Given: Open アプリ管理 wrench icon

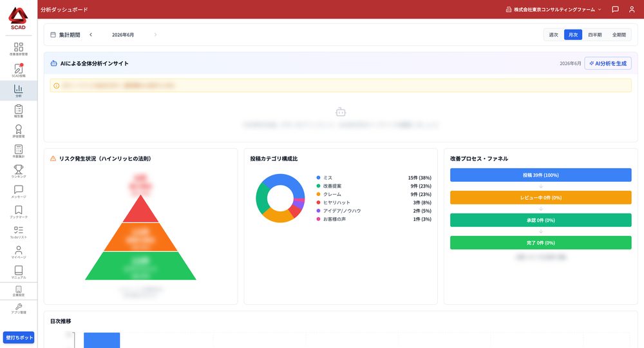Looking at the screenshot, I should point(19,307).
